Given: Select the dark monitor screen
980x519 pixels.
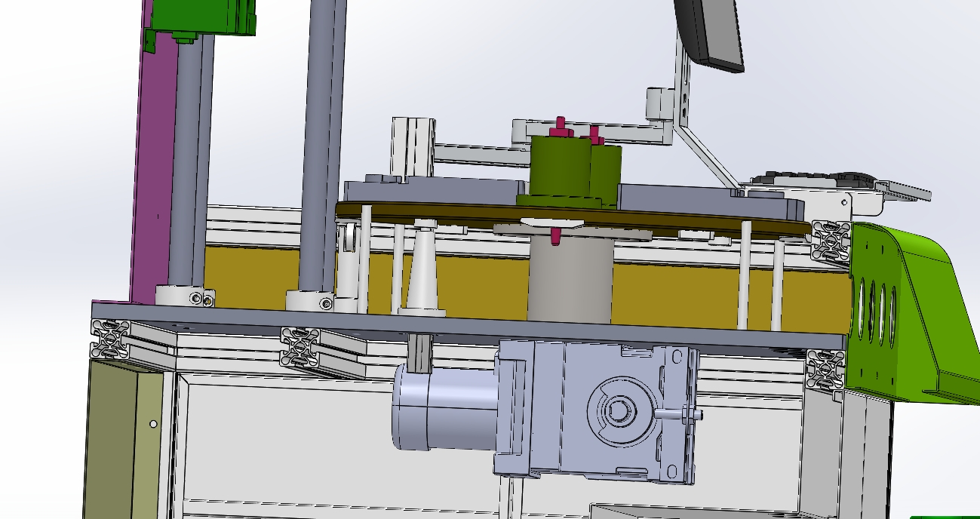Looking at the screenshot, I should coord(709,33).
